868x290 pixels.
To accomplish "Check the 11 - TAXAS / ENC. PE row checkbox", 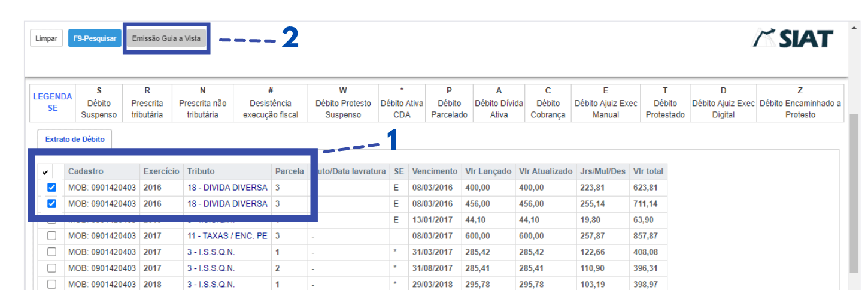I will pyautogui.click(x=51, y=236).
